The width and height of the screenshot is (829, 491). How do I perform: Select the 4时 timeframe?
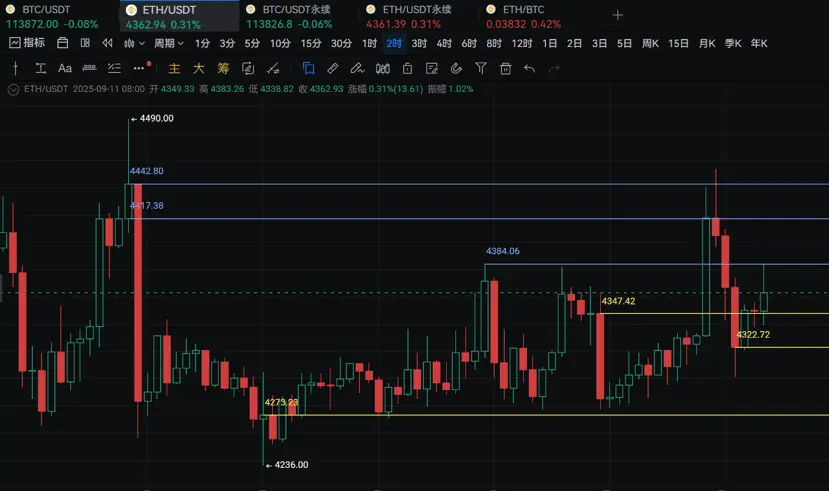tap(444, 43)
